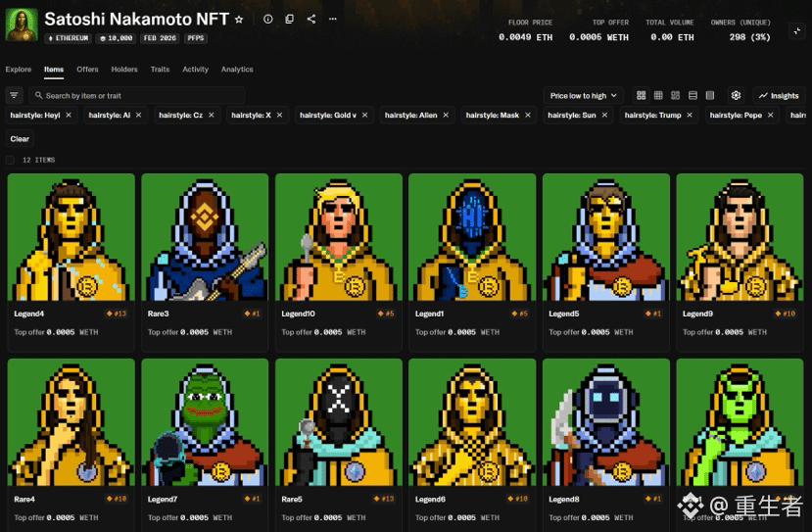This screenshot has height=532, width=812.
Task: Click the PFPS category badge
Action: 196,38
